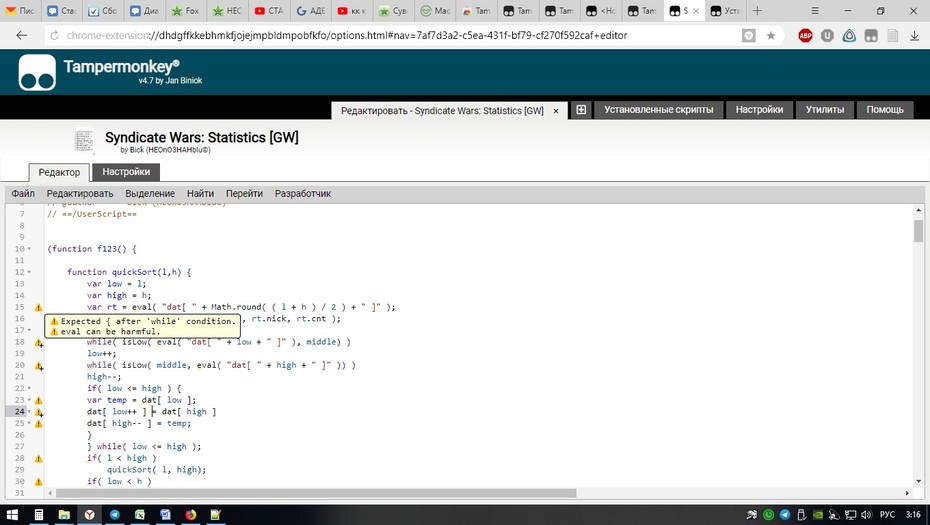
Task: Click the Tampermonkey logo icon
Action: (x=37, y=72)
